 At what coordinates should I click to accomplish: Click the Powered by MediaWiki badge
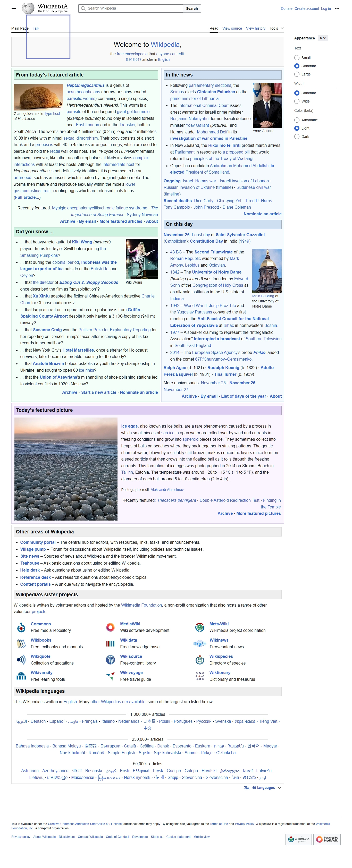point(327,839)
